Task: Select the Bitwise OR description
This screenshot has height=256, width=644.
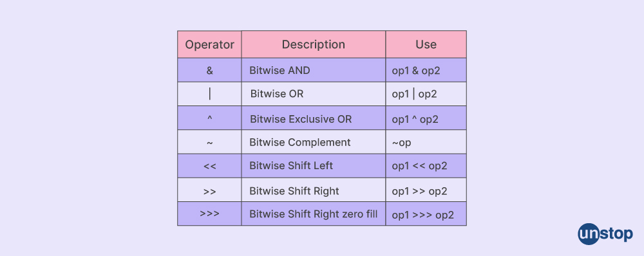Action: tap(277, 94)
